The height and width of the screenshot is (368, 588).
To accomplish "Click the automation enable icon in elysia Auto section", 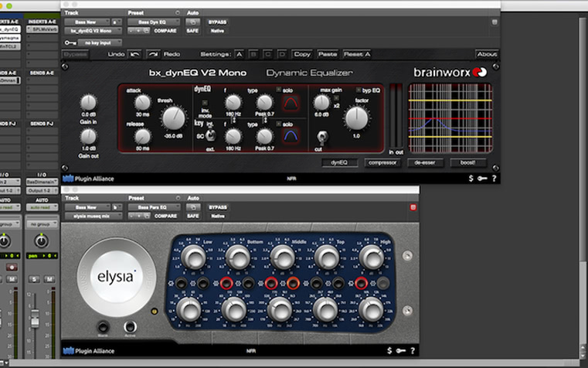I will pyautogui.click(x=193, y=207).
